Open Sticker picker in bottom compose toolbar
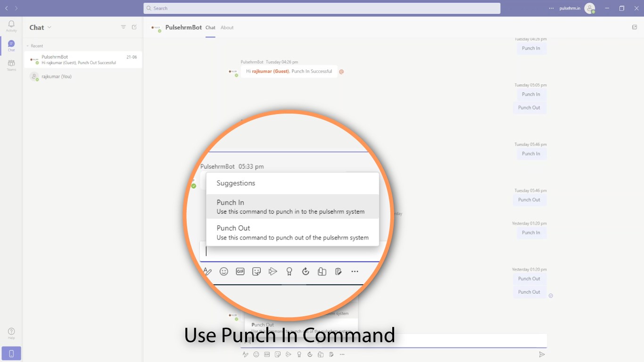The image size is (644, 362). coord(278,354)
